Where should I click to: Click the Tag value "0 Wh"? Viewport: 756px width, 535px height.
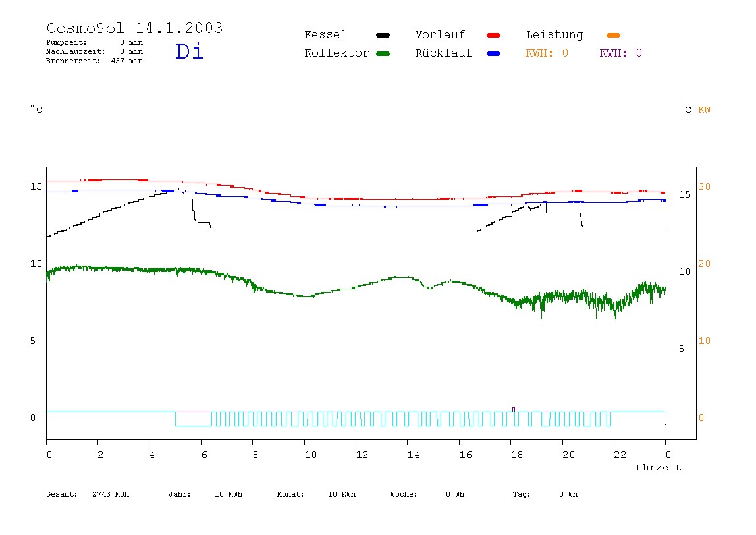568,494
